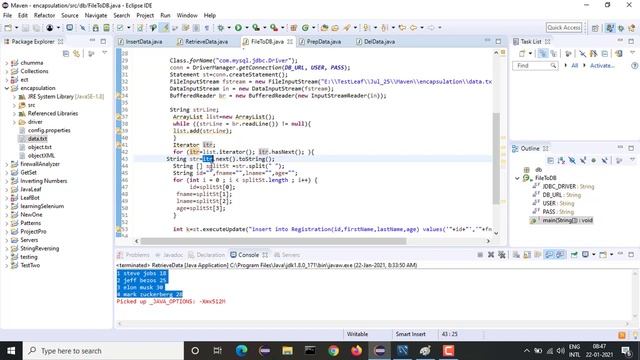Switch to the DelData.java editor tab
This screenshot has height=360, width=640.
(x=375, y=42)
